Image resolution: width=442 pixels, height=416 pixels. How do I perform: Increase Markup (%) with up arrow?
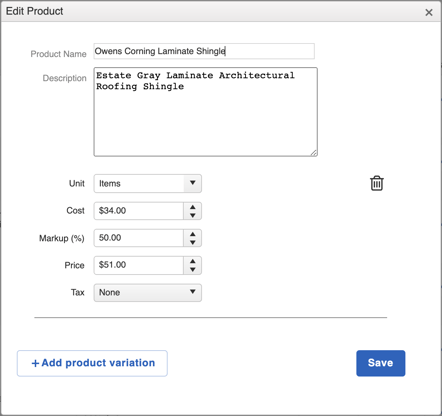[193, 234]
